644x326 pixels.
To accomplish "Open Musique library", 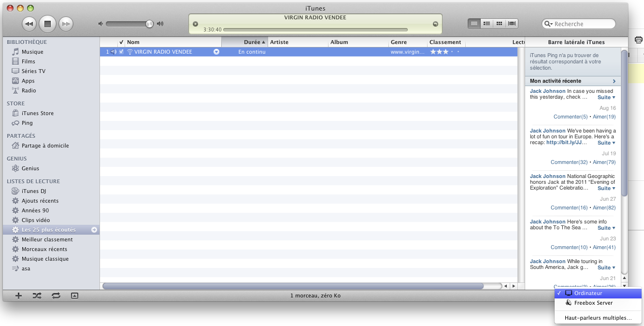I will [x=32, y=52].
